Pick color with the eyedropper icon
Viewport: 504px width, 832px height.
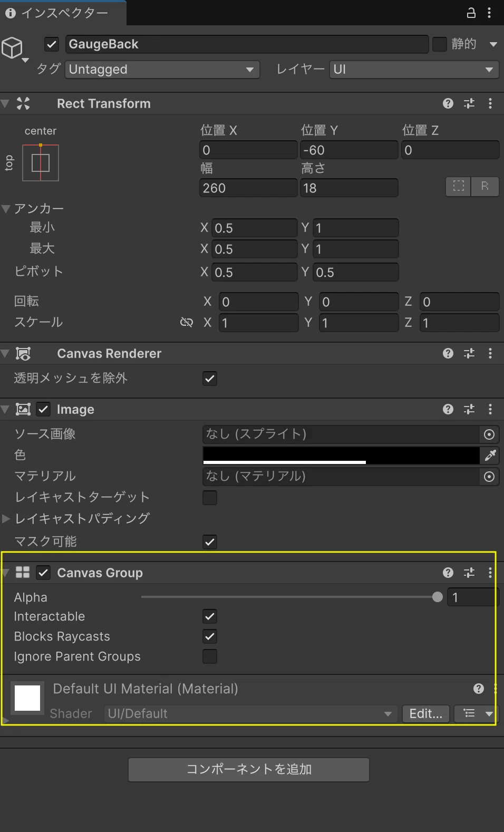[490, 455]
